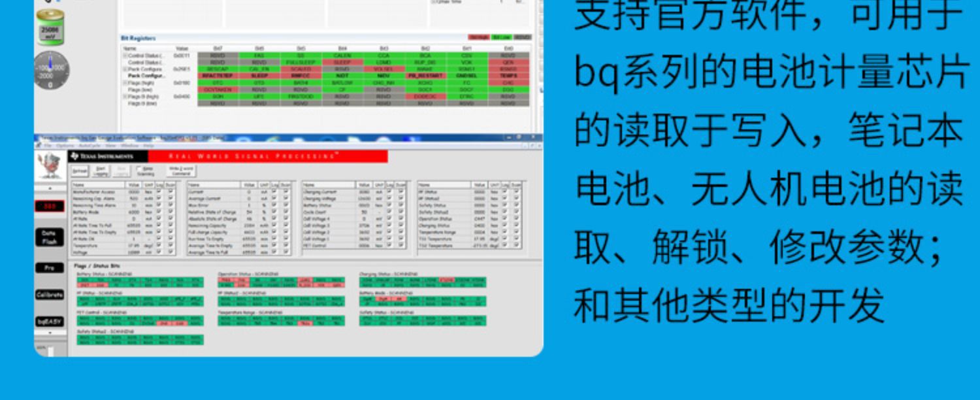Select the Charging Voltage row
Viewport: 980px width, 400px height.
click(355, 199)
